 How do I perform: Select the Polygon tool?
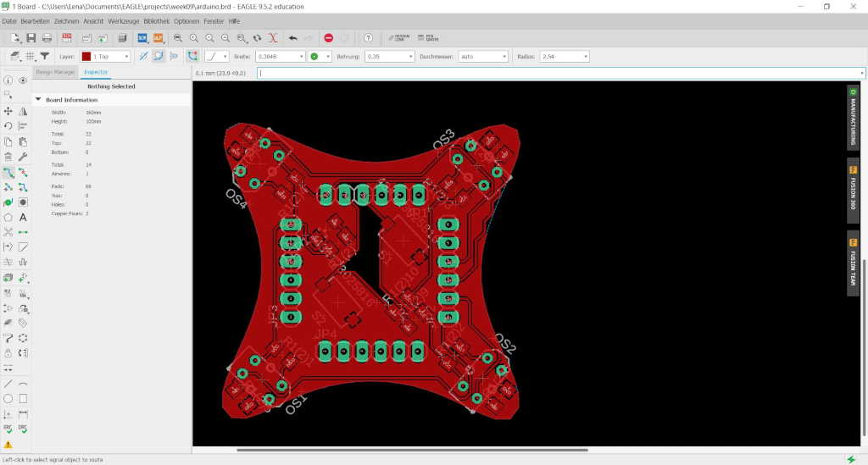point(8,218)
